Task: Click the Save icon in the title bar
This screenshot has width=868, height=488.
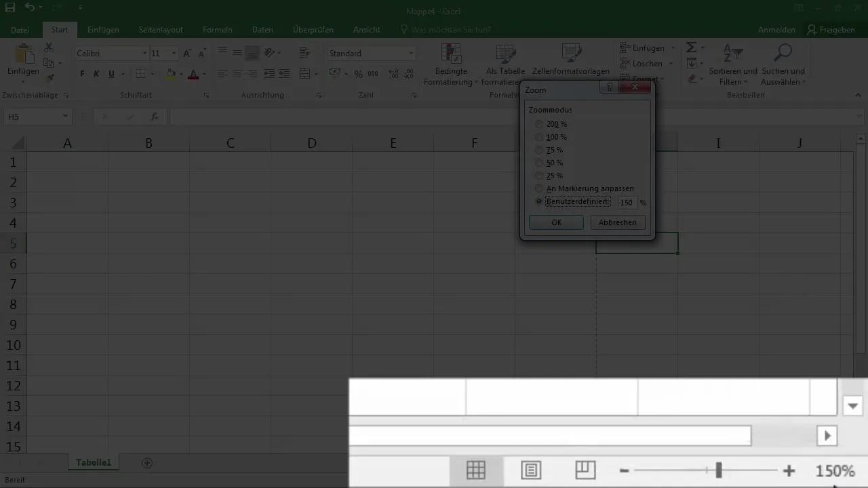Action: coord(10,8)
